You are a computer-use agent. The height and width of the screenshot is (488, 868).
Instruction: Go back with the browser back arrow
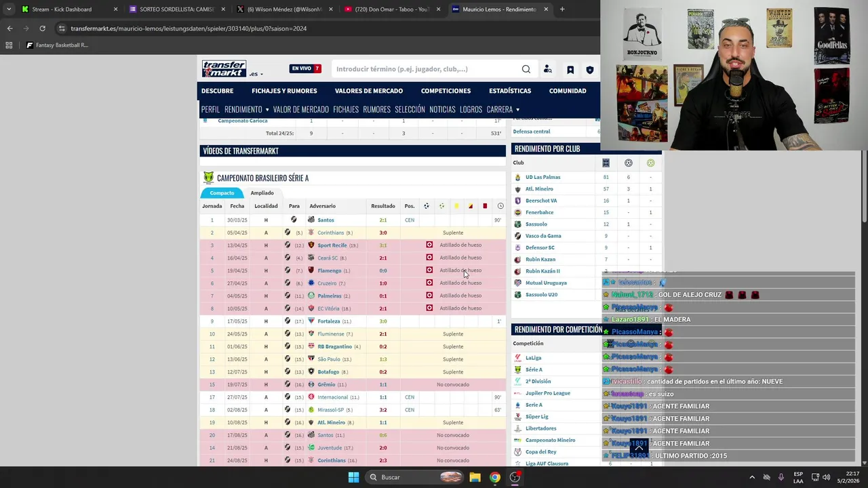[9, 28]
